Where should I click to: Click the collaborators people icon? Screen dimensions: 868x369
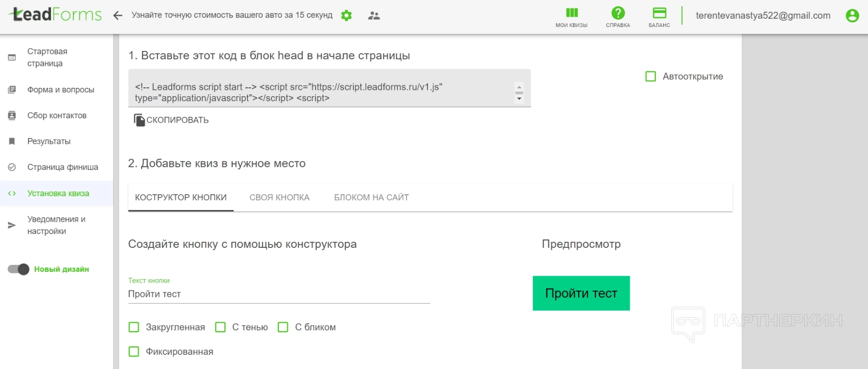point(374,16)
